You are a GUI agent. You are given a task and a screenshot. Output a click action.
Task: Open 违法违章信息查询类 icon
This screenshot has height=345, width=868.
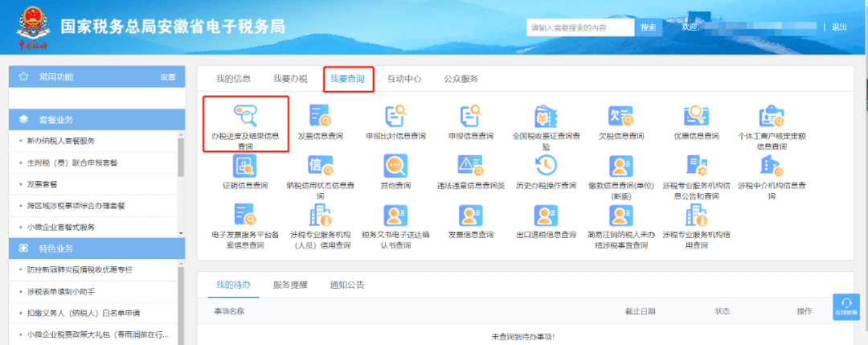point(470,165)
